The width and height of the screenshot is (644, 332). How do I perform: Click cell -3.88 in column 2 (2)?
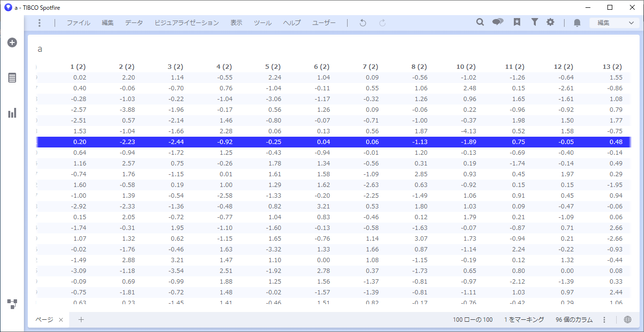127,110
